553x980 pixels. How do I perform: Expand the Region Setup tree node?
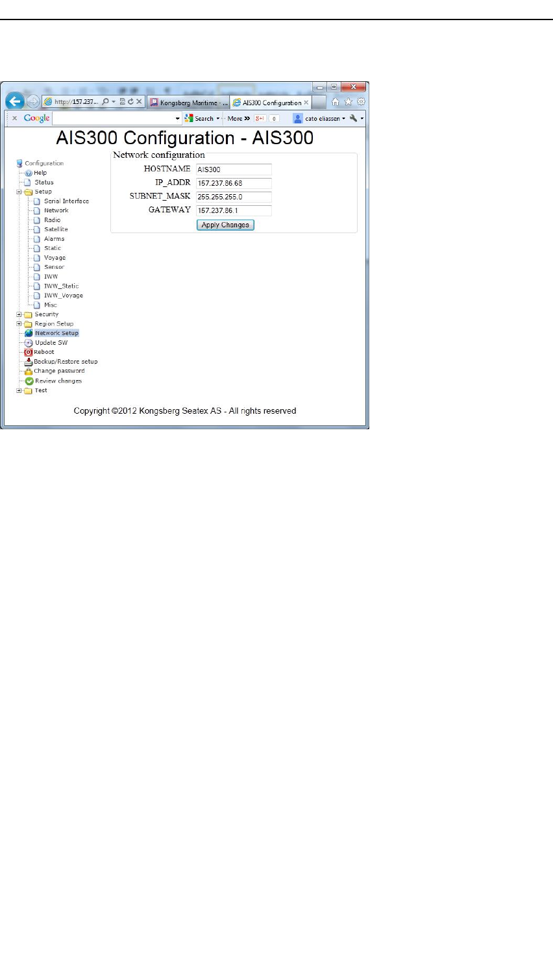pyautogui.click(x=19, y=324)
